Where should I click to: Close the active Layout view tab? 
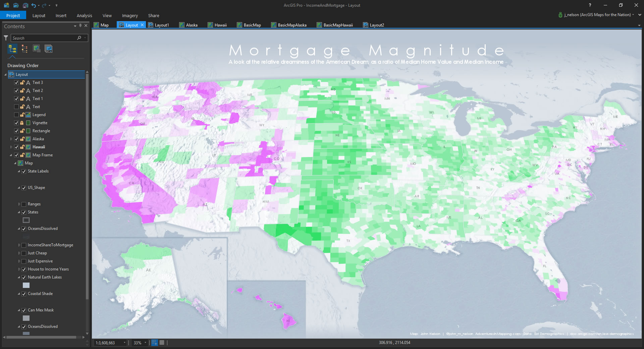[142, 25]
